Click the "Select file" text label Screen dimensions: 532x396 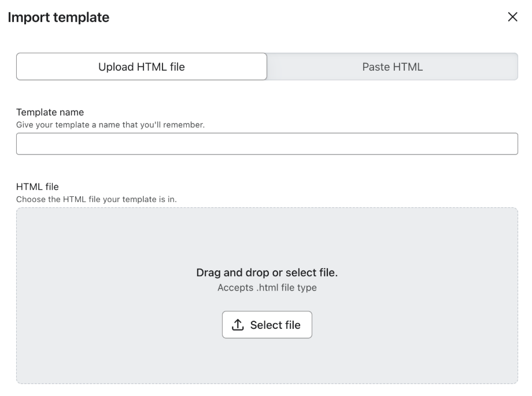[x=275, y=325]
